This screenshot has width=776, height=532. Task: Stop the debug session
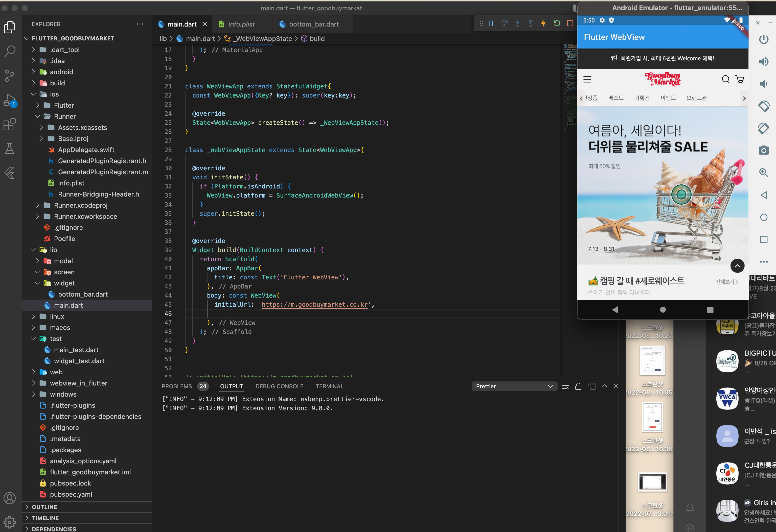[570, 23]
